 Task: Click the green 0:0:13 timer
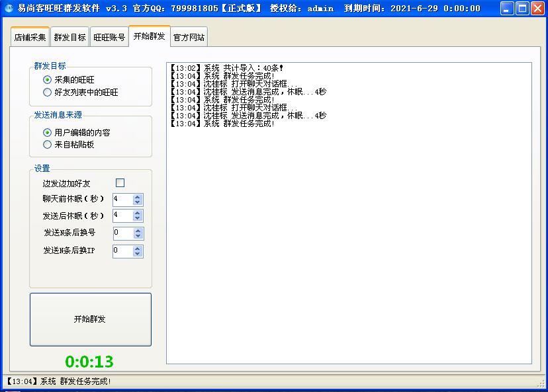(x=89, y=362)
